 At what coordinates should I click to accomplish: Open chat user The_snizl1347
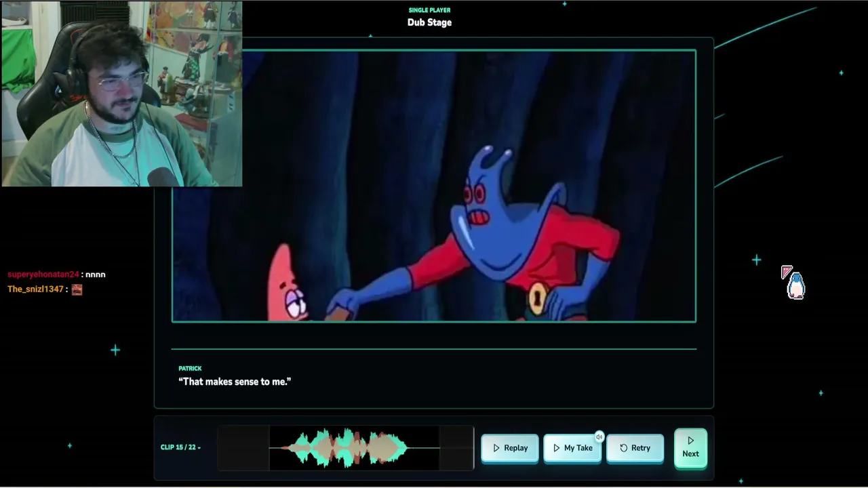35,289
